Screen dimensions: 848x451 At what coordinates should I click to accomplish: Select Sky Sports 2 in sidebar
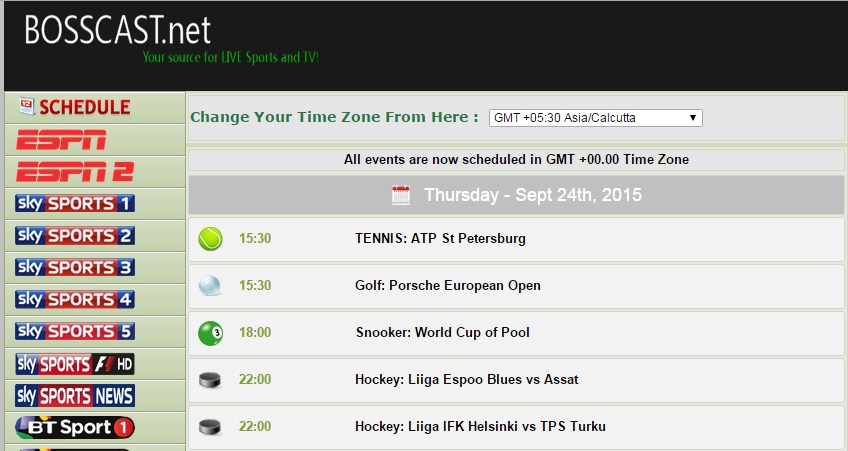pos(75,235)
